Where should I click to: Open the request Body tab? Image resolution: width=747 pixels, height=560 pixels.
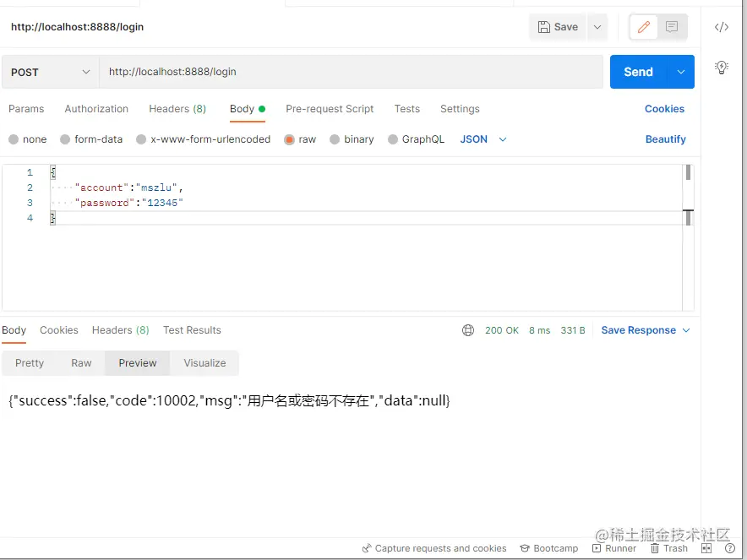(248, 109)
